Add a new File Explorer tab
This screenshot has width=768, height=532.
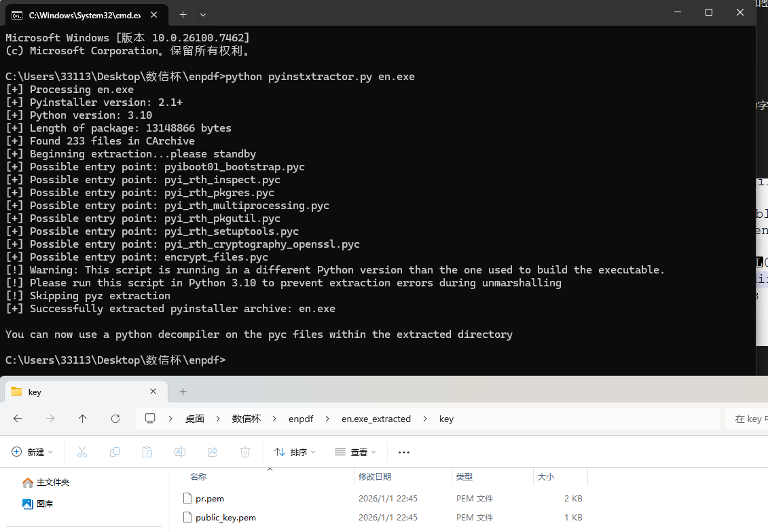183,392
